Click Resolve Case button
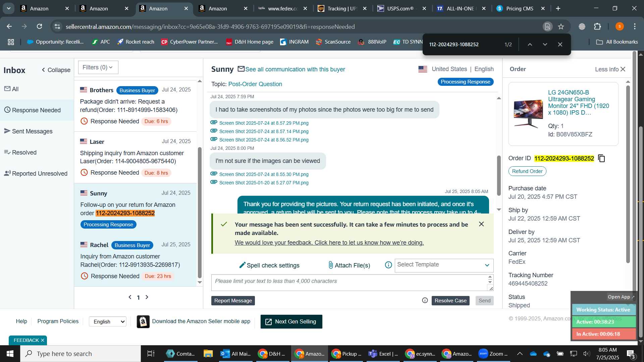This screenshot has height=362, width=644. click(450, 300)
